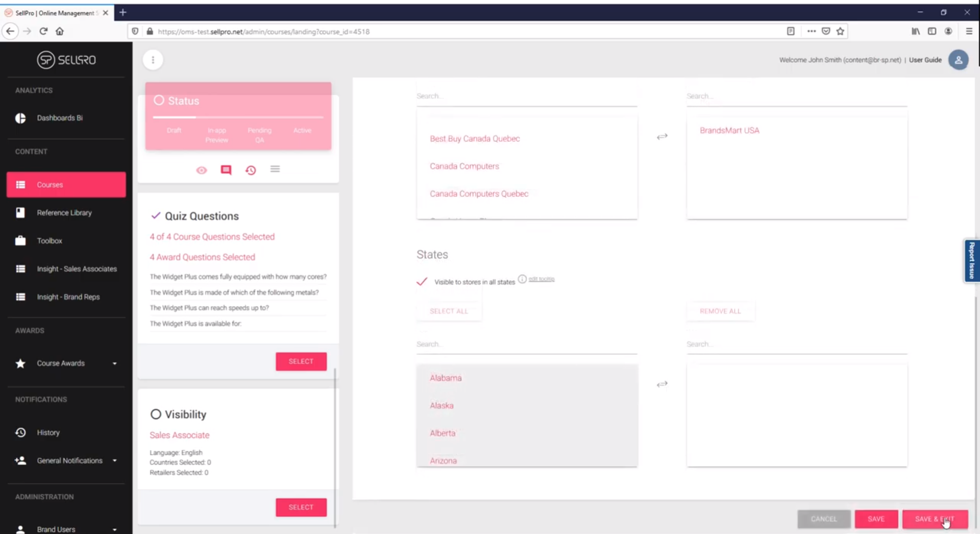
Task: Open Toolbox in the sidebar
Action: (x=66, y=241)
